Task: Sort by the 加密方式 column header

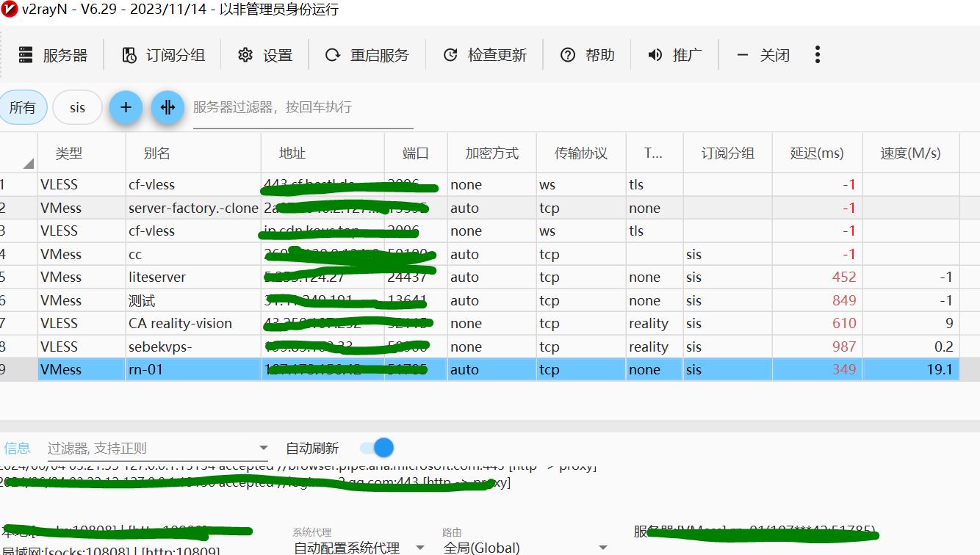Action: click(491, 153)
